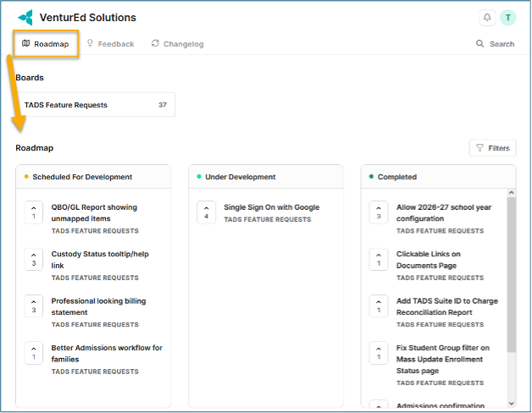Click the Search label in header
Viewport: 532px width, 413px height.
[x=502, y=44]
